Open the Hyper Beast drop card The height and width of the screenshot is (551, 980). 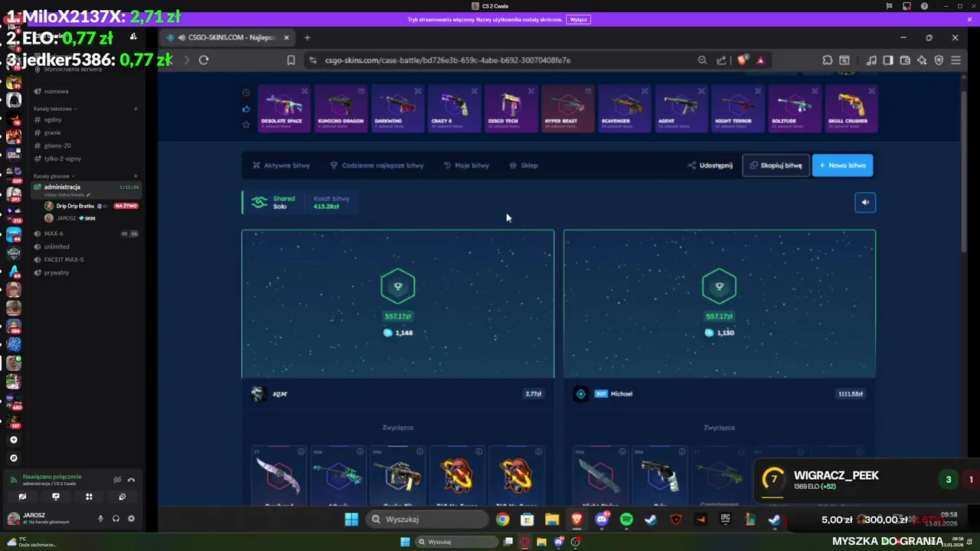(x=567, y=109)
